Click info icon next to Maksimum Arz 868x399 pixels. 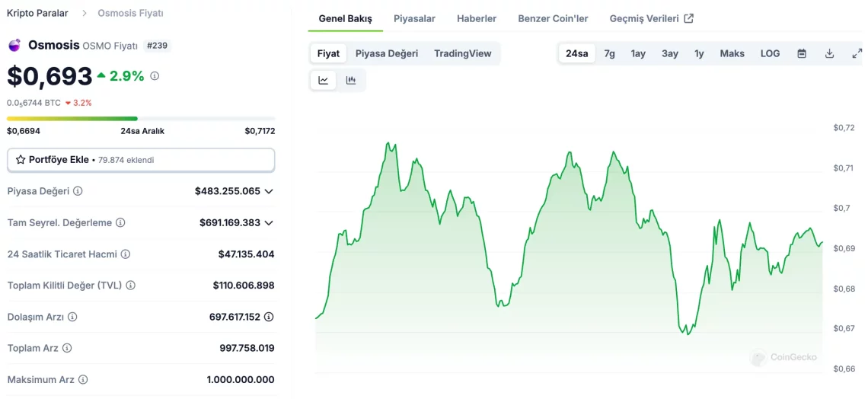[x=83, y=379]
